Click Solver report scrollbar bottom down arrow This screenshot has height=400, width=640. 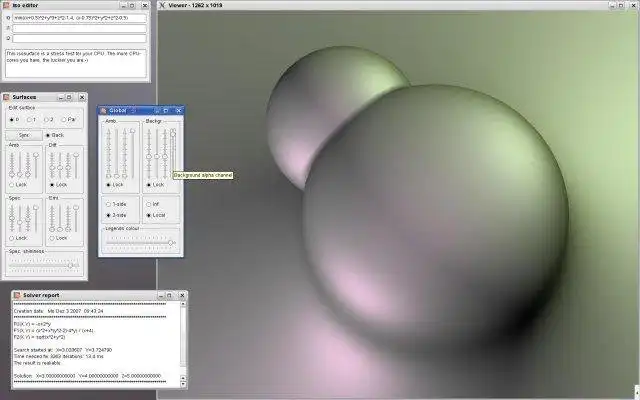183,384
